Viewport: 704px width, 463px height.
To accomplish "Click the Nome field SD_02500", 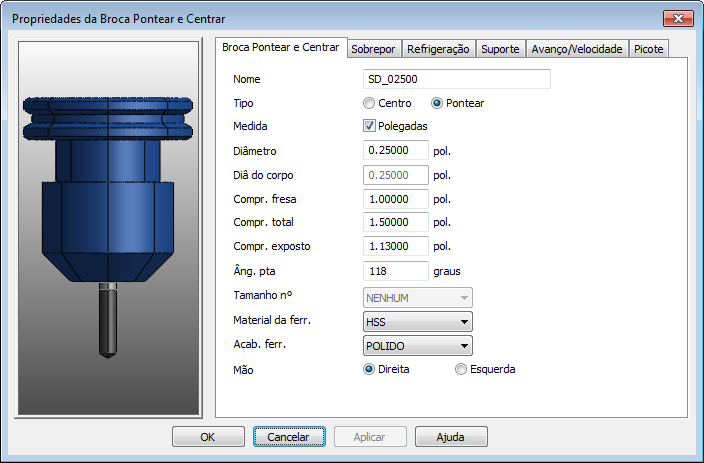I will [457, 79].
